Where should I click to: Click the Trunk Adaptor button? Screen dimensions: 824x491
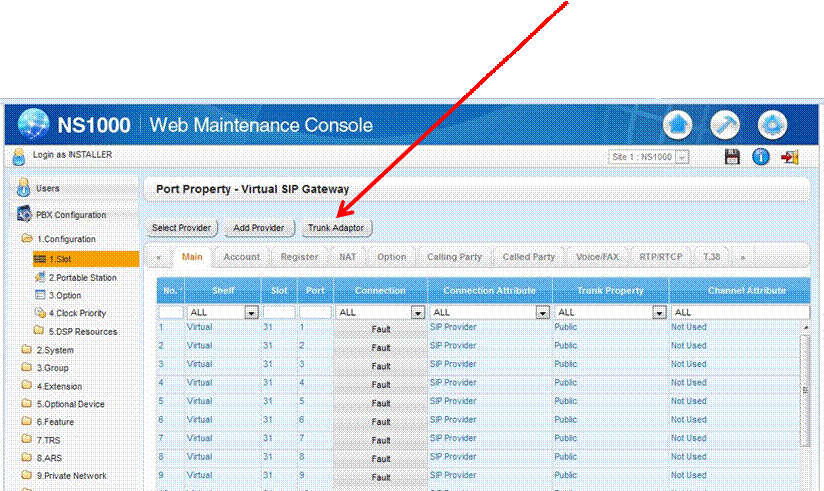pos(336,228)
